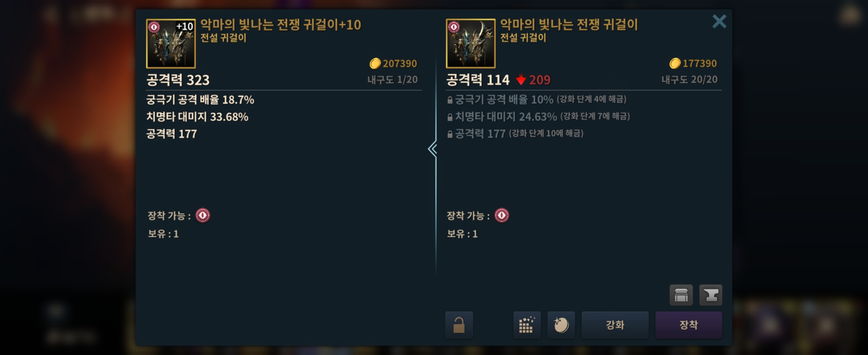Viewport: 868px width, 355px height.
Task: Open the anvil forge icon
Action: (x=711, y=295)
